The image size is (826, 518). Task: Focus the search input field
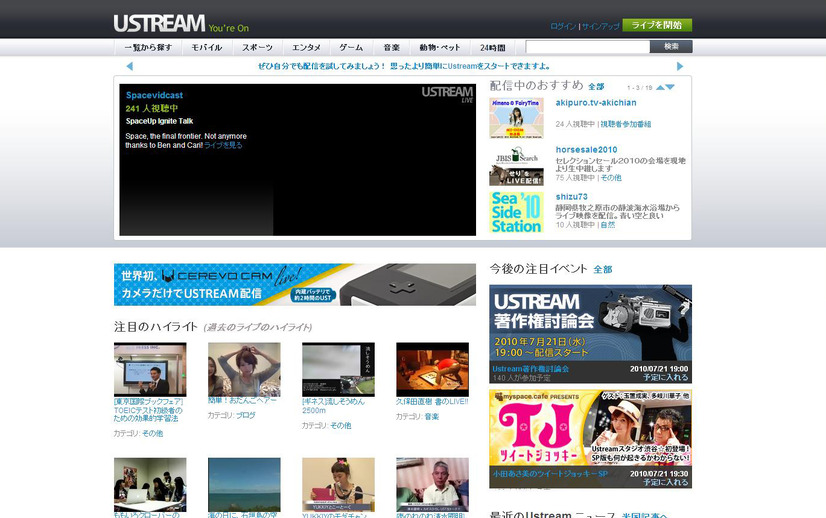(x=587, y=47)
